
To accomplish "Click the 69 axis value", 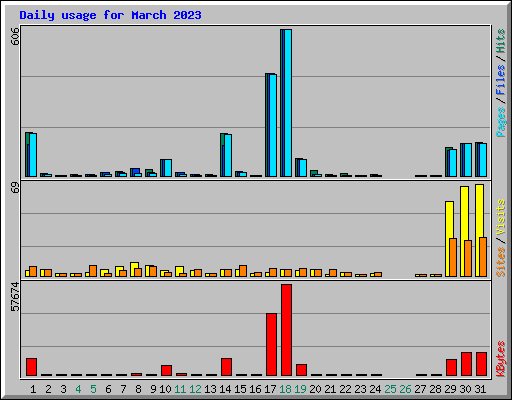I will [15, 188].
